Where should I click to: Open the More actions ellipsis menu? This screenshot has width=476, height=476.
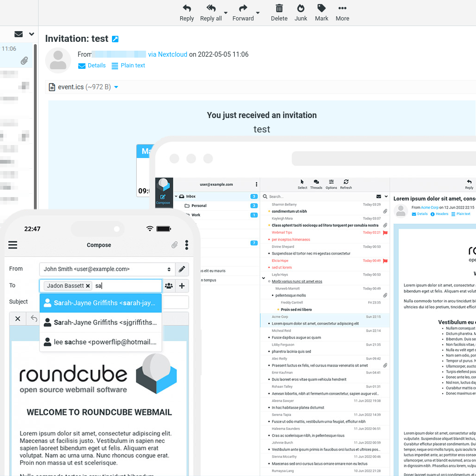pyautogui.click(x=342, y=13)
